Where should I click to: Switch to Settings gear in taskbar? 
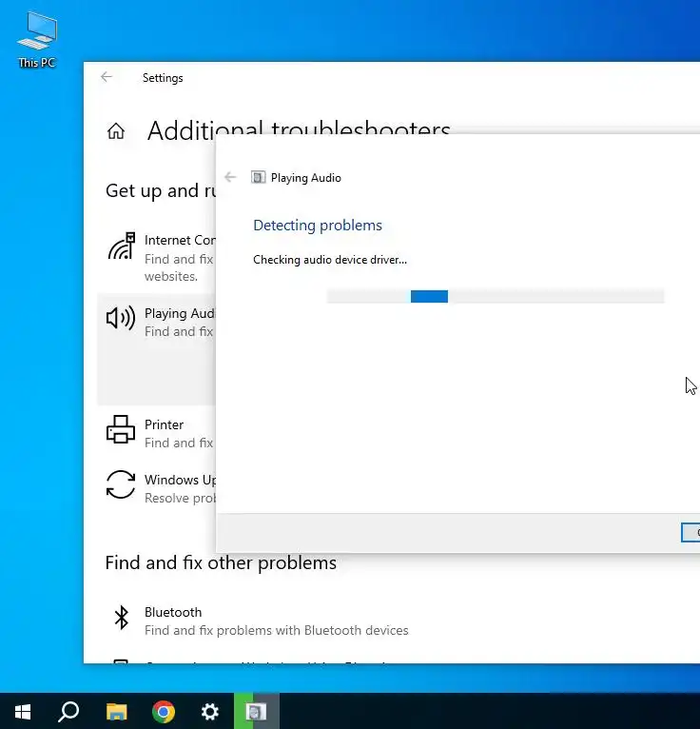210,711
